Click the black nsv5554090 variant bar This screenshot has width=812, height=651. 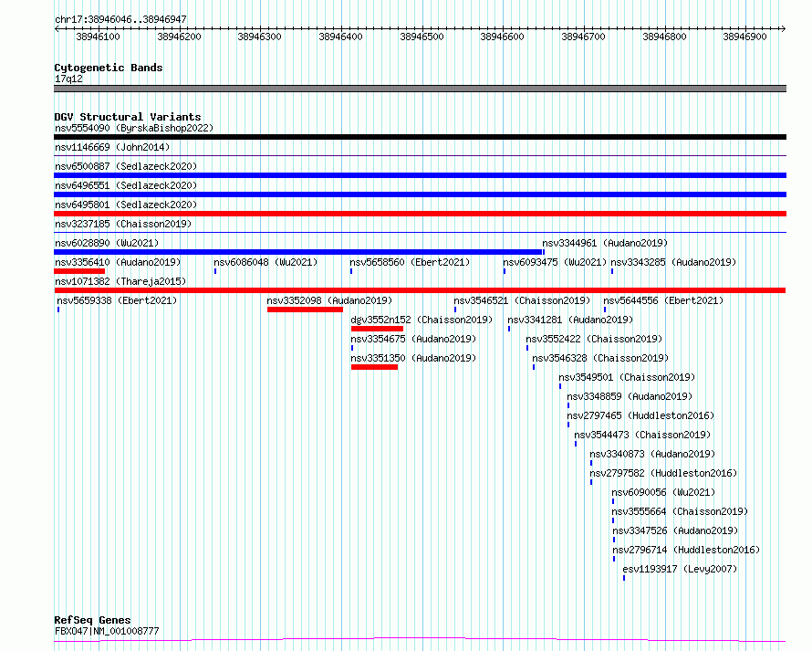click(x=420, y=137)
